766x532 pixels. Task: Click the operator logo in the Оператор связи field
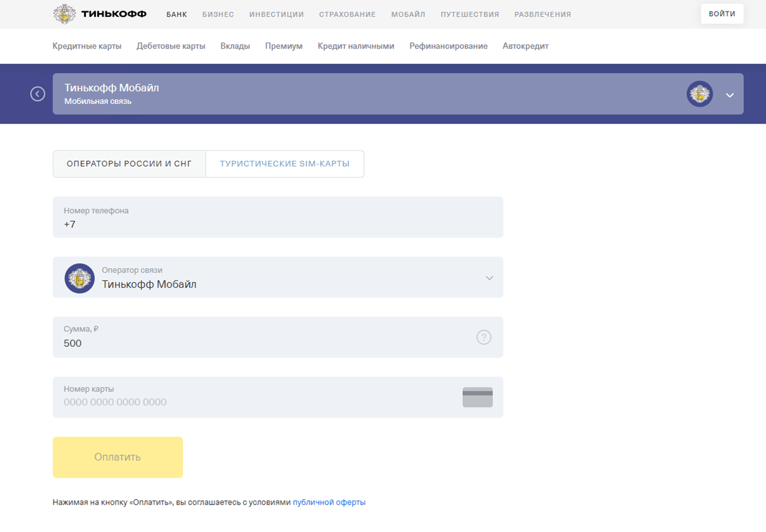pyautogui.click(x=80, y=278)
